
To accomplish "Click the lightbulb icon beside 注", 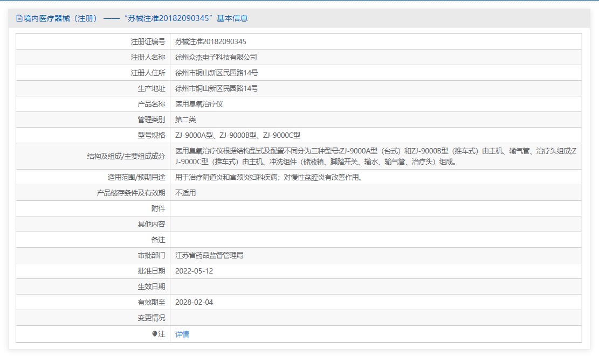I will [155, 334].
